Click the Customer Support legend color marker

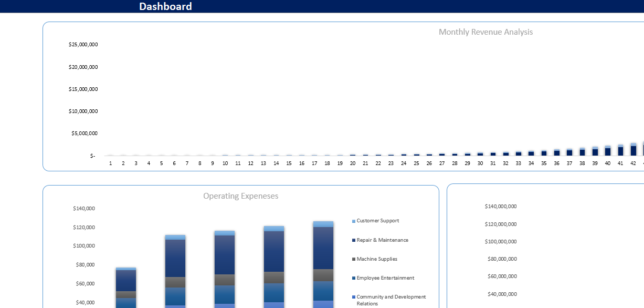click(x=353, y=221)
